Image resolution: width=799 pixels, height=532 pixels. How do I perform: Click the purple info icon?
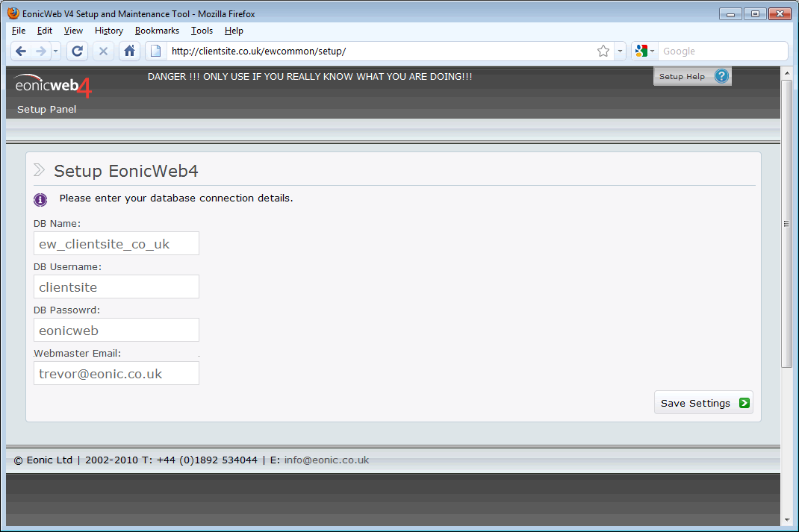click(x=40, y=199)
